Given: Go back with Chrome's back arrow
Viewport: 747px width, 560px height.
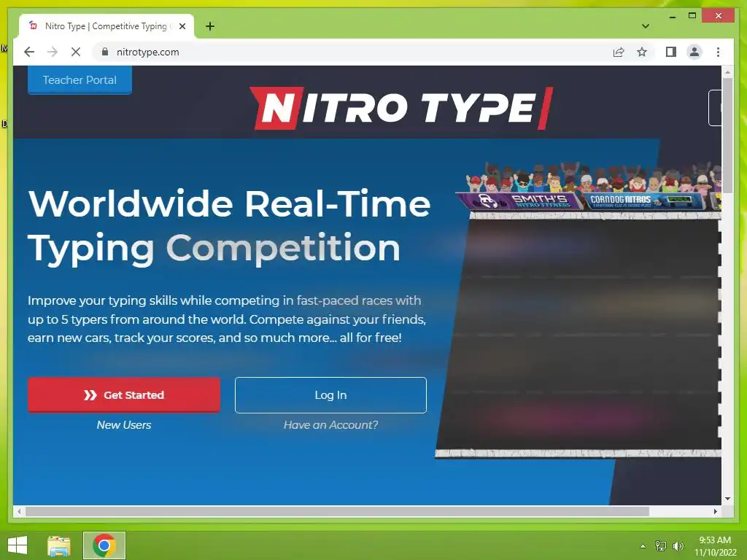Looking at the screenshot, I should [x=29, y=52].
